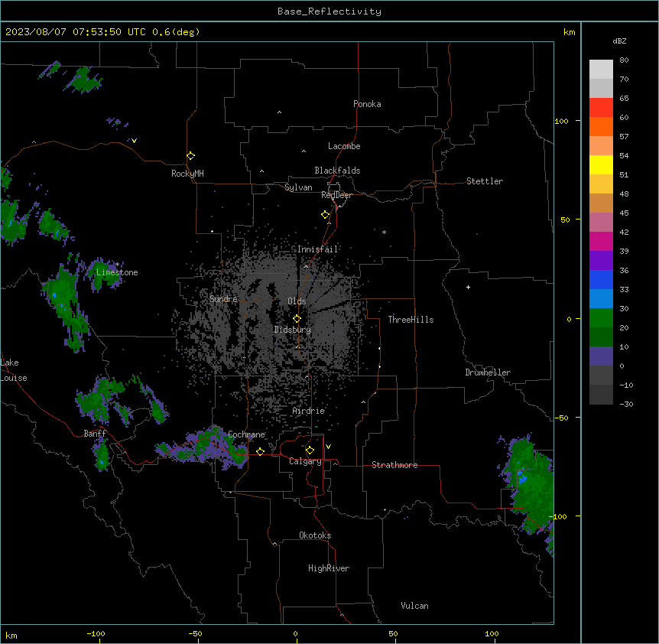This screenshot has width=659, height=644.
Task: Click the Cochrane label
Action: click(x=247, y=434)
